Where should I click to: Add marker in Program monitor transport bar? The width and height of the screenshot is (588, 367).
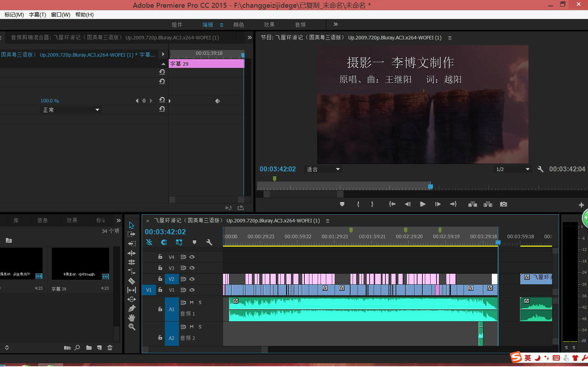point(342,204)
